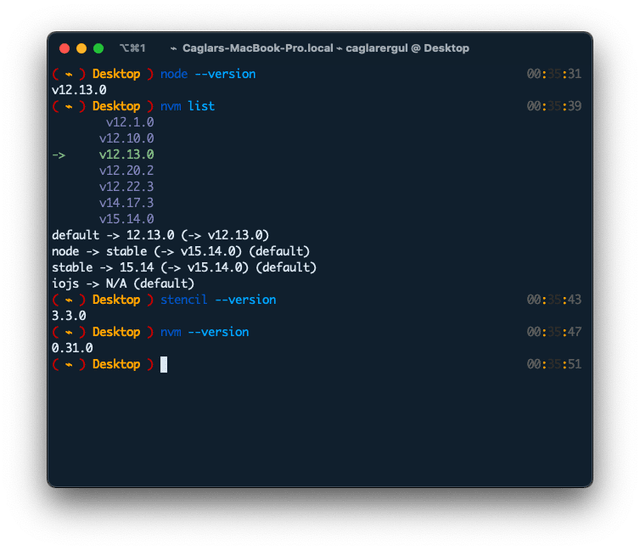Select the v12.22.3 entry in nvm list

(x=127, y=186)
